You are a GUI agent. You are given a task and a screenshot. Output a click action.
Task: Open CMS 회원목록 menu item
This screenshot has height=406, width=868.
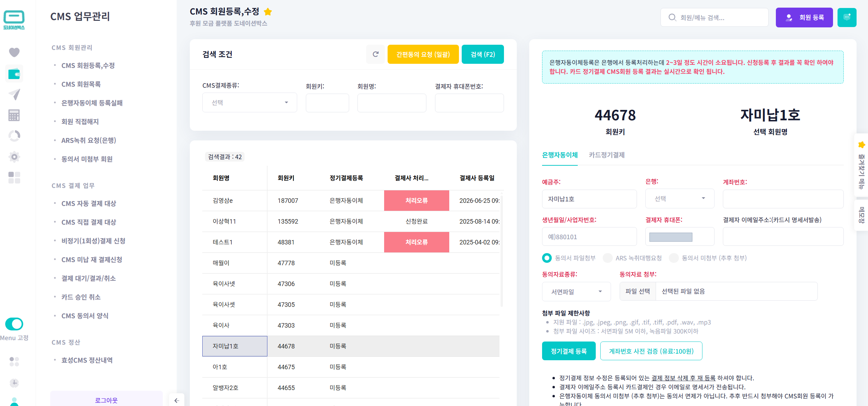pos(81,84)
